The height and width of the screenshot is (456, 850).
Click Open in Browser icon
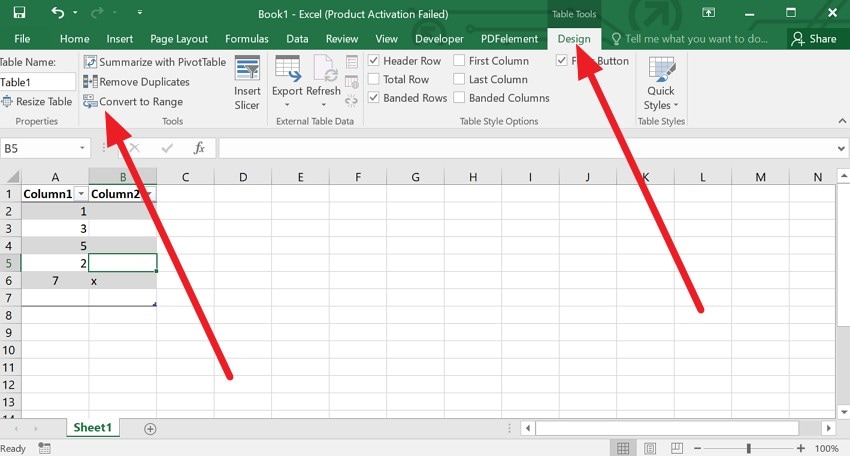click(x=352, y=82)
